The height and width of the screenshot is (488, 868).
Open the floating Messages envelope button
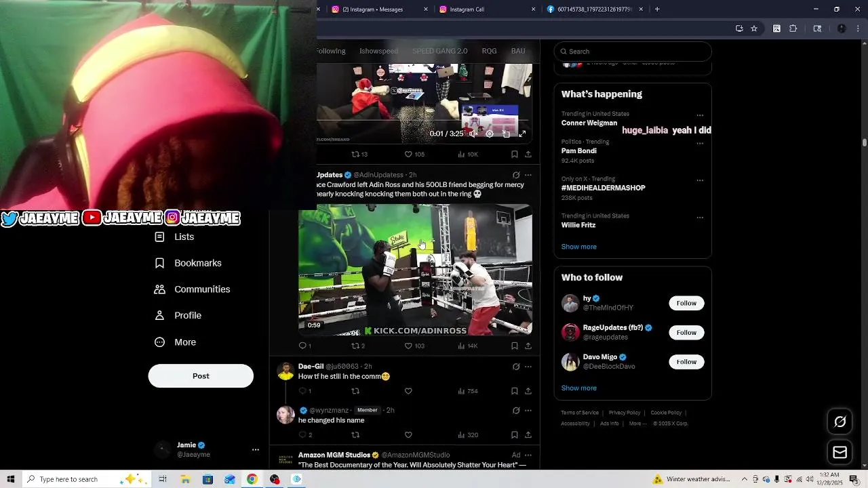[840, 452]
